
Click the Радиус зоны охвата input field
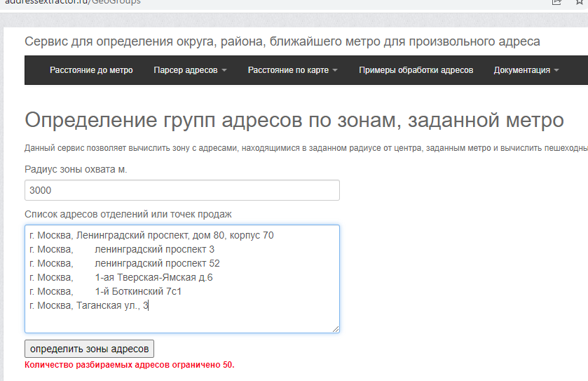[182, 190]
